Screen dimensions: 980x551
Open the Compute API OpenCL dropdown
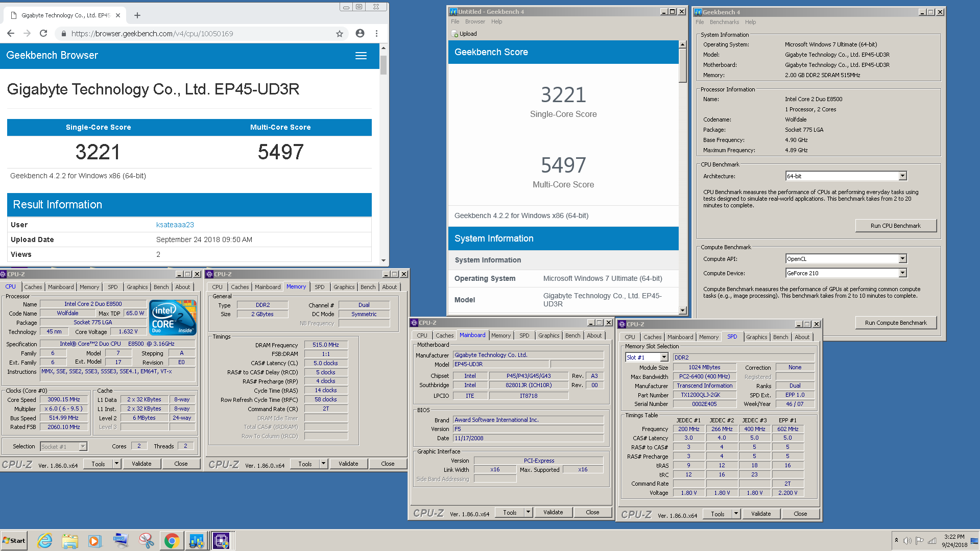[x=902, y=259]
